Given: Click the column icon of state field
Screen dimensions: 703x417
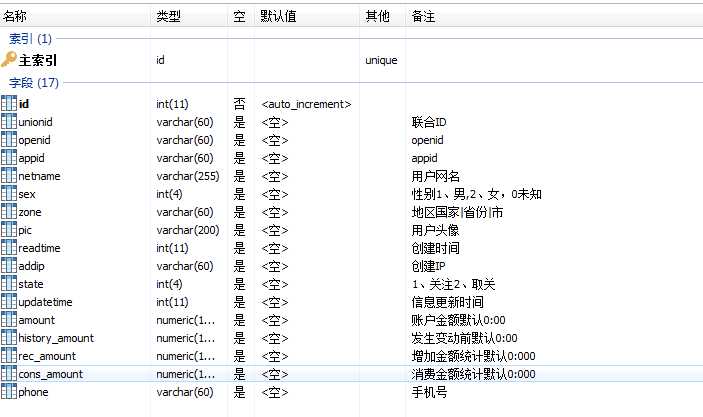Looking at the screenshot, I should point(9,283).
